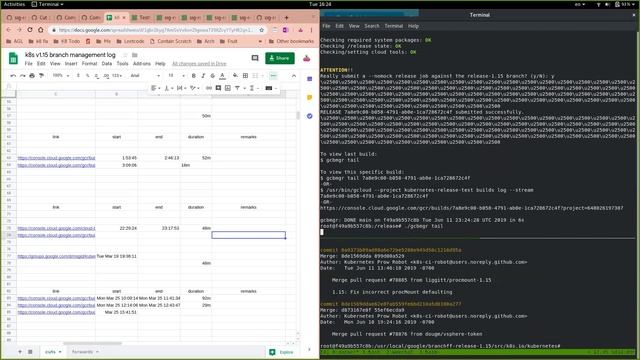Open horizontal align dropdown

click(x=155, y=88)
